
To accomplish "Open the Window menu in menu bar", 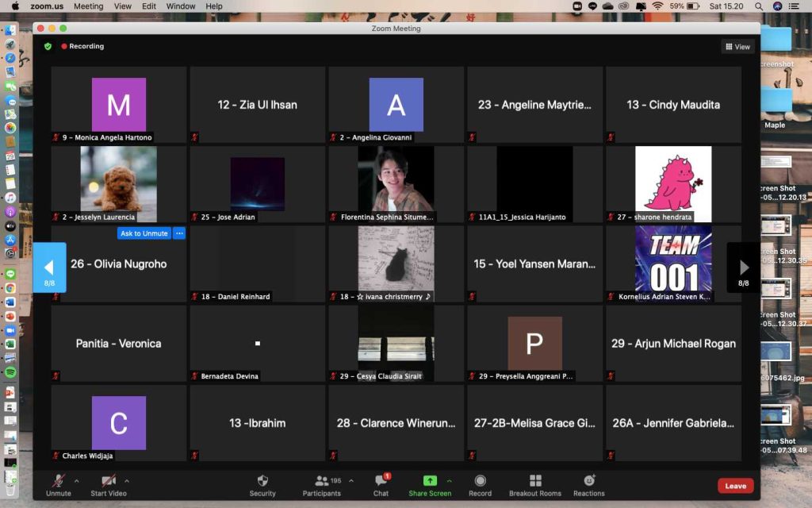I will (181, 6).
